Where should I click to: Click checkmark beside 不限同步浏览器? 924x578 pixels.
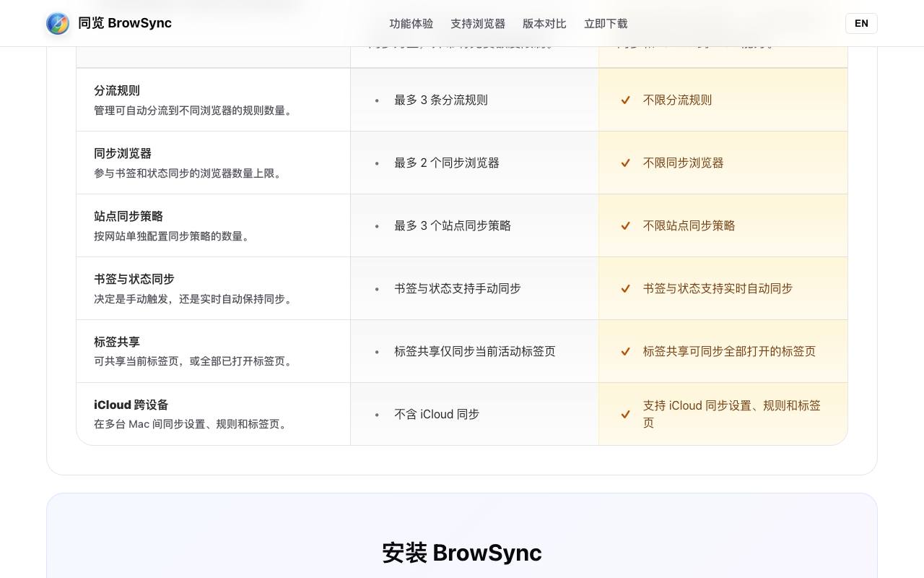coord(626,163)
